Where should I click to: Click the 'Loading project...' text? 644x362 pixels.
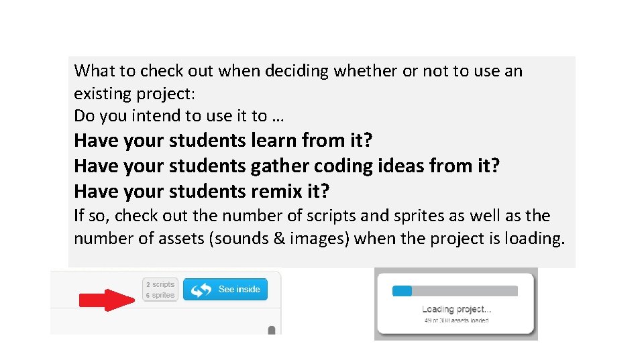coord(456,309)
